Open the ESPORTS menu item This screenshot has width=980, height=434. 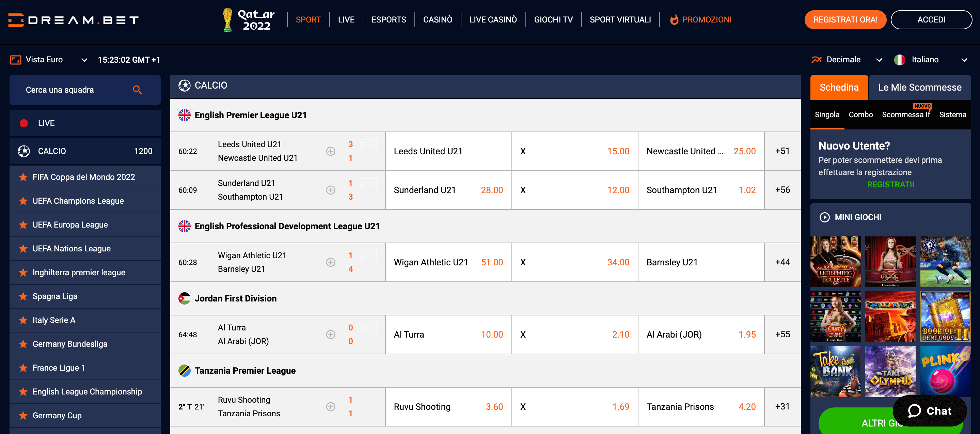tap(389, 20)
